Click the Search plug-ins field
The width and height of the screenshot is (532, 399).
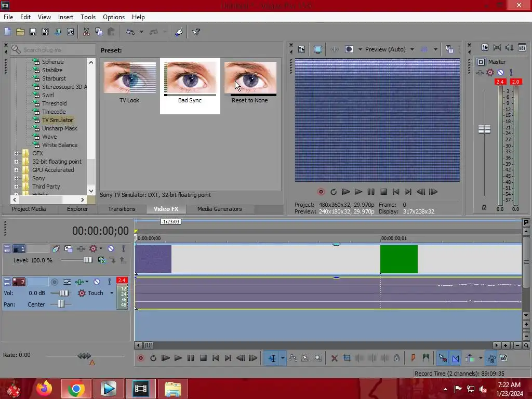(53, 50)
